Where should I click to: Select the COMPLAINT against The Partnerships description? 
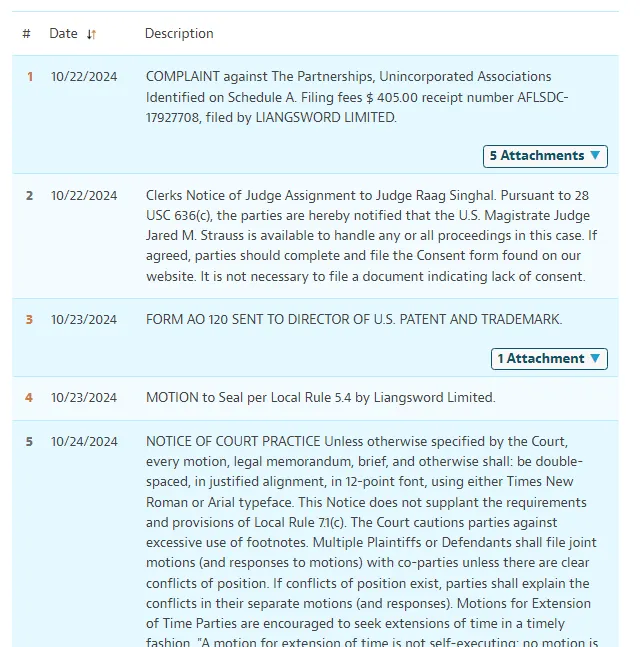[x=357, y=97]
